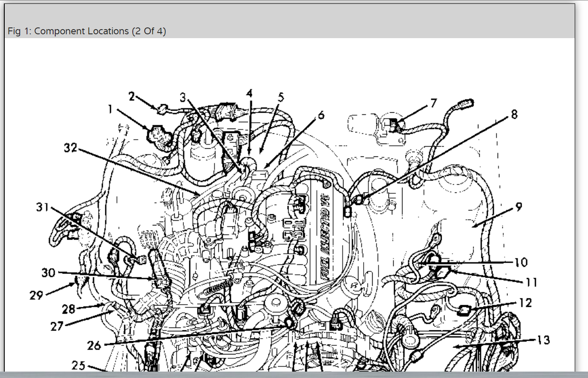Image resolution: width=588 pixels, height=378 pixels.
Task: Select callout number 7 in the diagram
Action: pos(433,103)
